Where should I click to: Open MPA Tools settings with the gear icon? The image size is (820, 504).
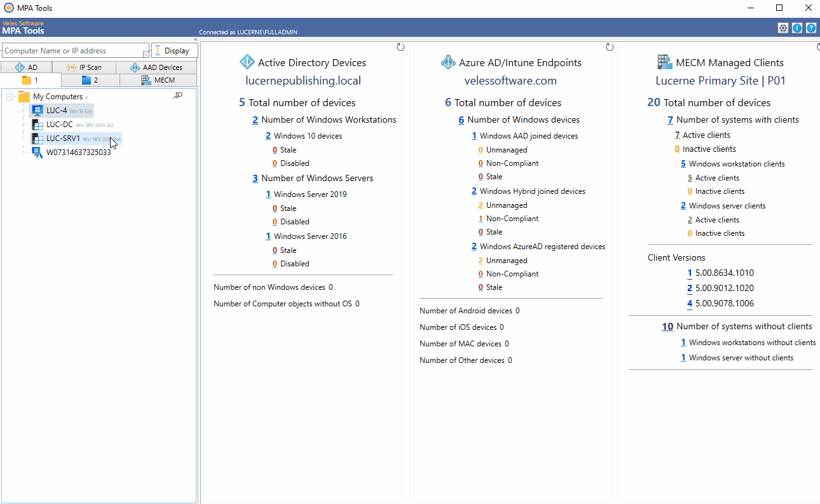[x=782, y=28]
